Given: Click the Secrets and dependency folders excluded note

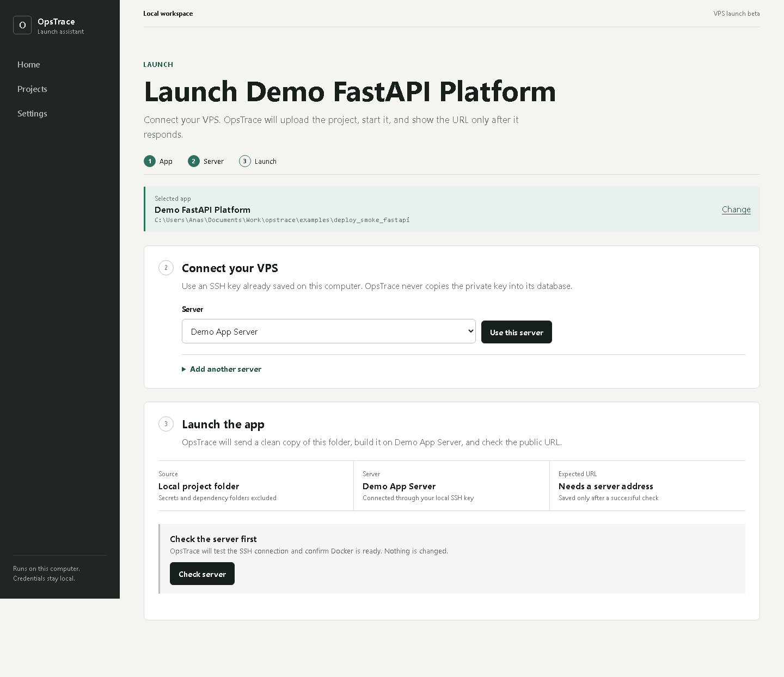Looking at the screenshot, I should 217,498.
